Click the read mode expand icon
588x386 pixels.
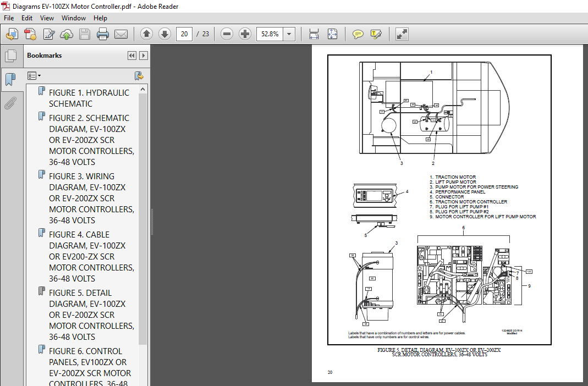point(402,34)
